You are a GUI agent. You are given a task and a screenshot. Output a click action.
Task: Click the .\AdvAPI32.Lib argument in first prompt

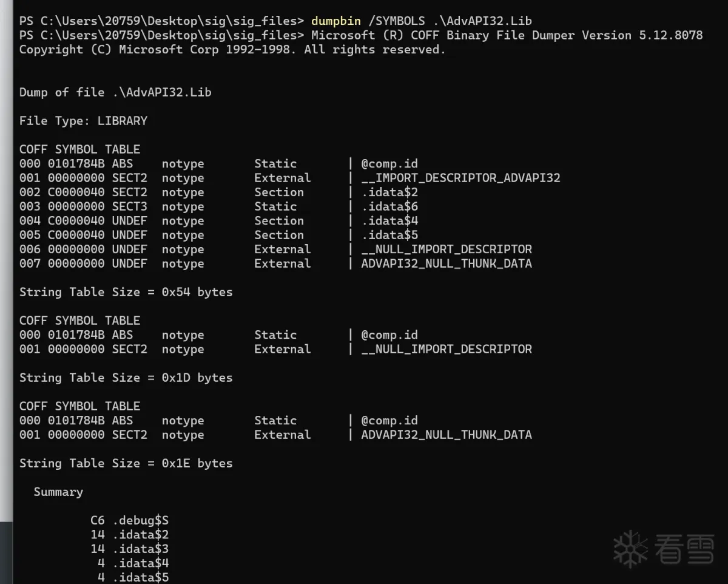[482, 21]
